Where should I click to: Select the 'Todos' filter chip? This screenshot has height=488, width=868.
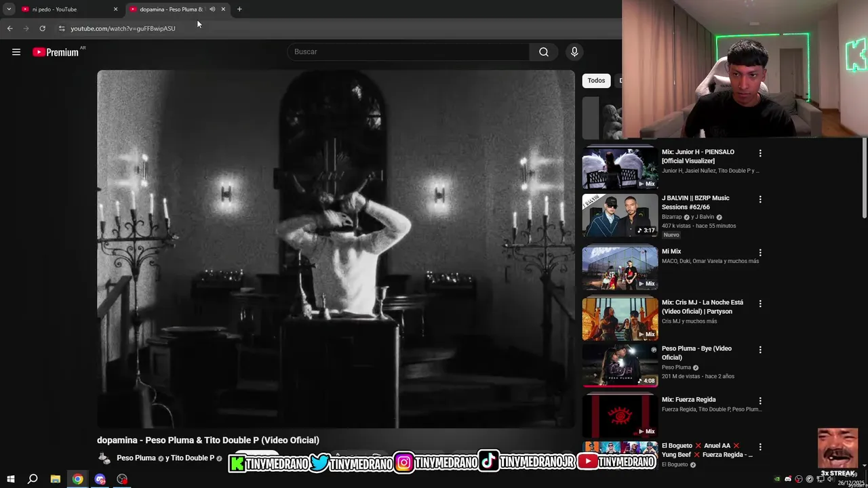tap(597, 81)
